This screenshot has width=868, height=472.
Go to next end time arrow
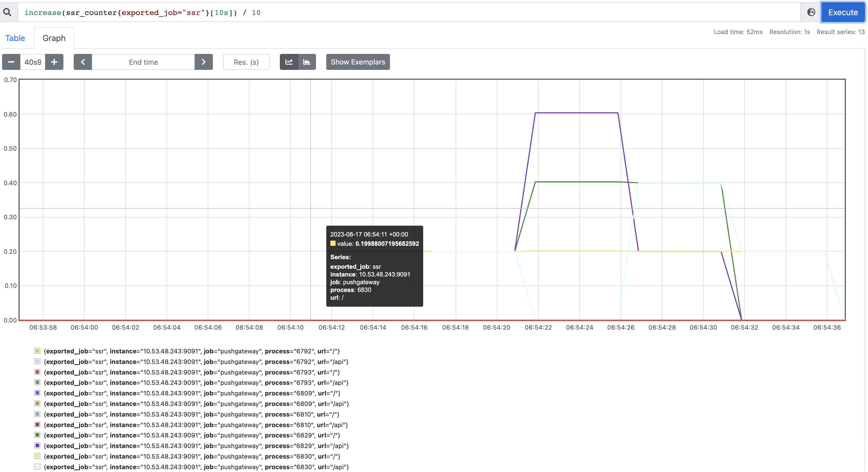tap(204, 62)
